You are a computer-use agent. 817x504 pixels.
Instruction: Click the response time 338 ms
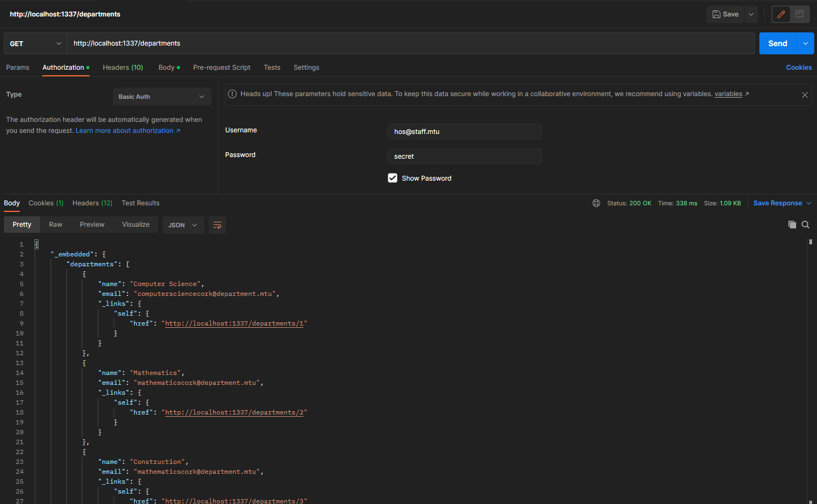(x=686, y=203)
